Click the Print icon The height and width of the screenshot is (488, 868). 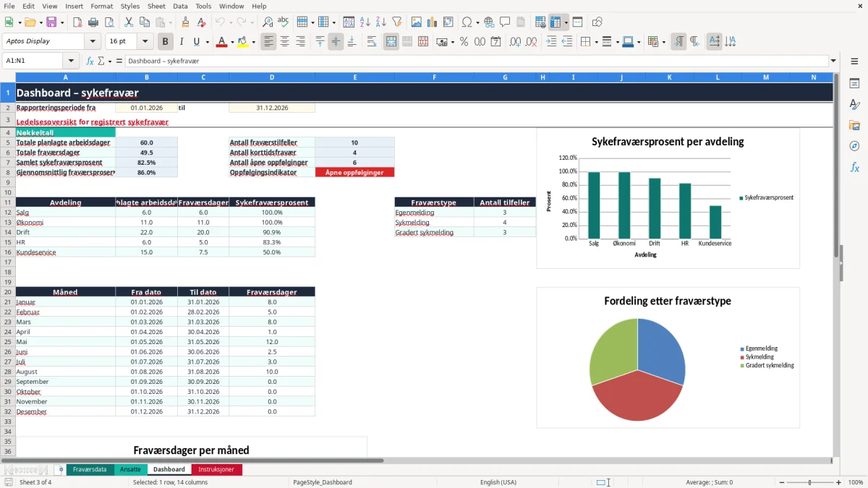[94, 22]
